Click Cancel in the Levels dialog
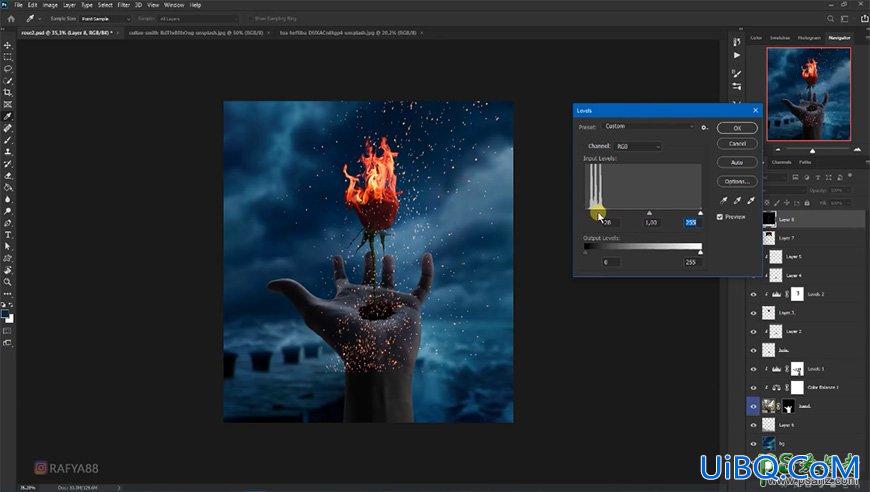 click(737, 144)
